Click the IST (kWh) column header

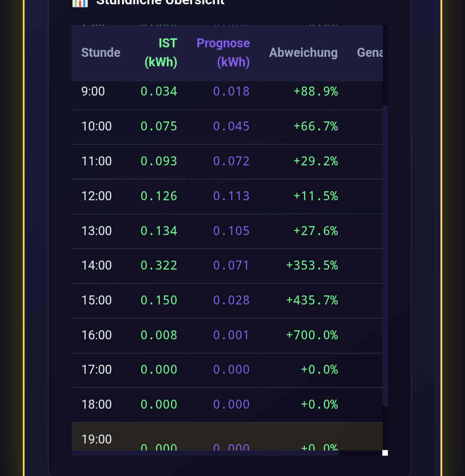coord(161,53)
